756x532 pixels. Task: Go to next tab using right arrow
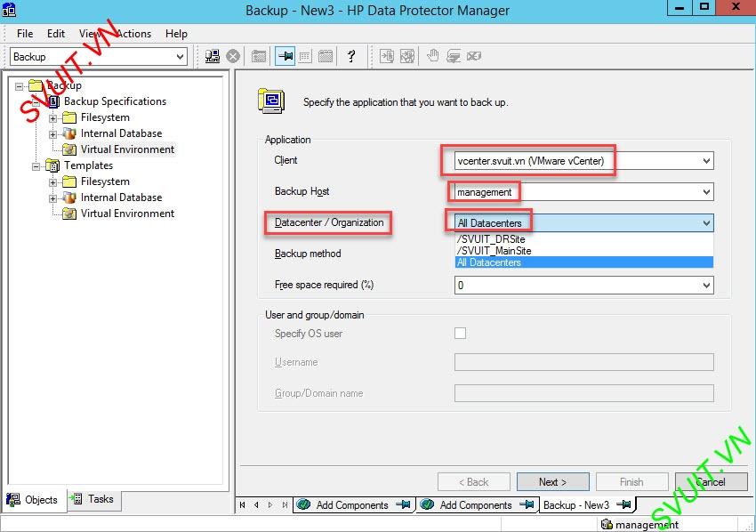tap(270, 505)
